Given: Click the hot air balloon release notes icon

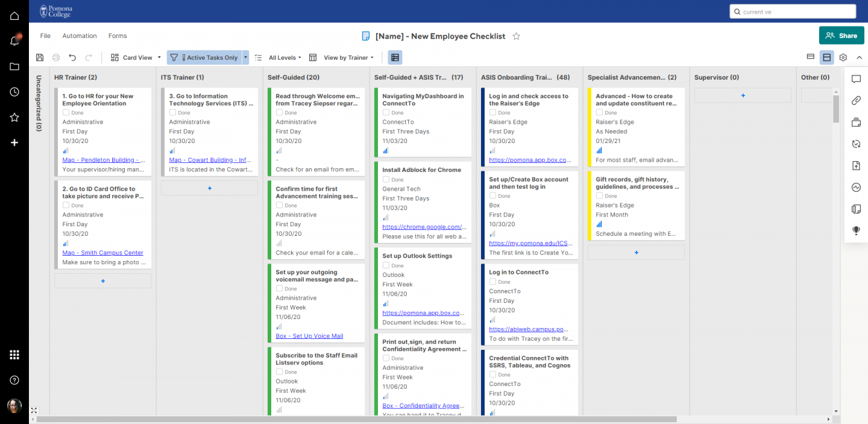Looking at the screenshot, I should click(856, 230).
